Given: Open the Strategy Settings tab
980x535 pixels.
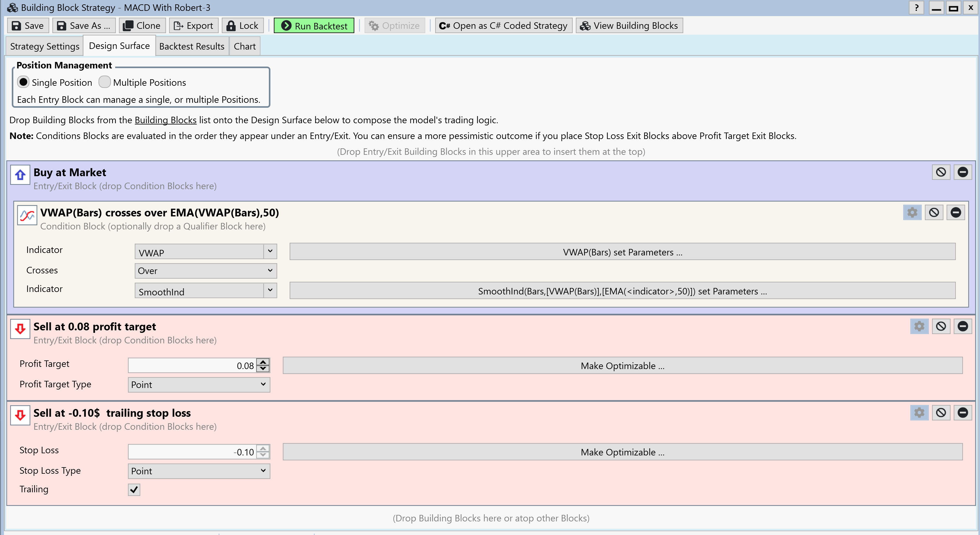Looking at the screenshot, I should coord(45,46).
